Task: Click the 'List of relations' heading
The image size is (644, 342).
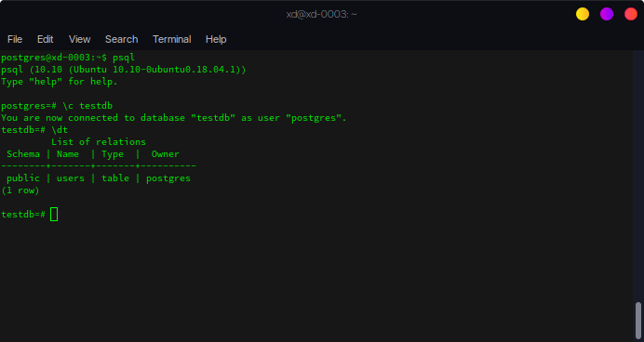Action: coord(99,142)
